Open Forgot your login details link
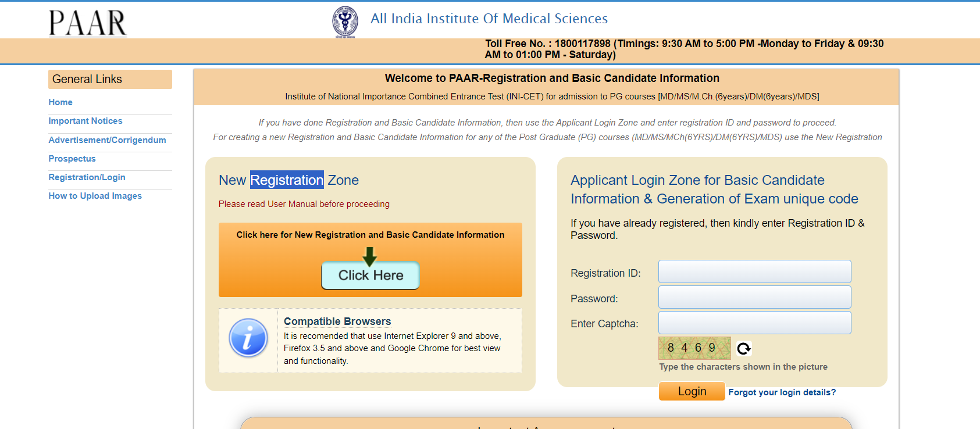 (782, 392)
